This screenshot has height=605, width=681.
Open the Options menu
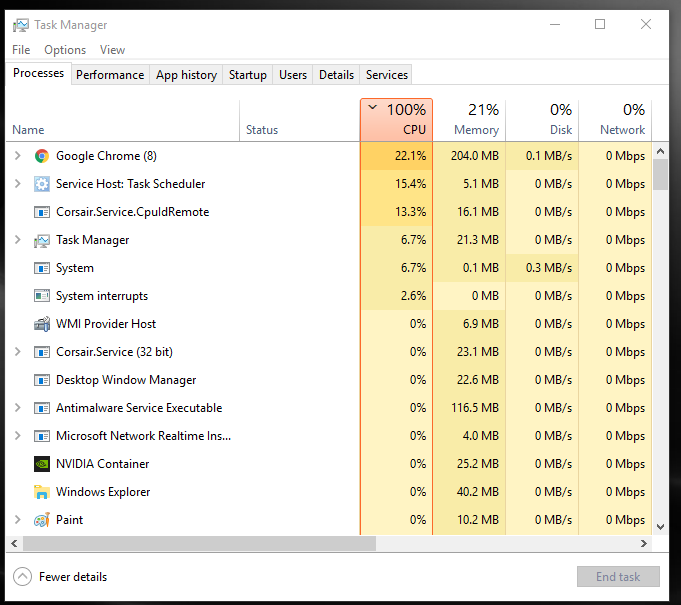[x=65, y=50]
